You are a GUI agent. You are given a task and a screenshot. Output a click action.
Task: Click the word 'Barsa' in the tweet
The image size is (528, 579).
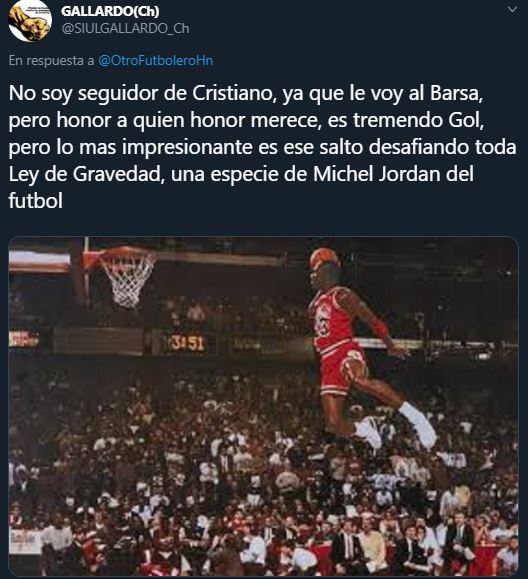[456, 93]
